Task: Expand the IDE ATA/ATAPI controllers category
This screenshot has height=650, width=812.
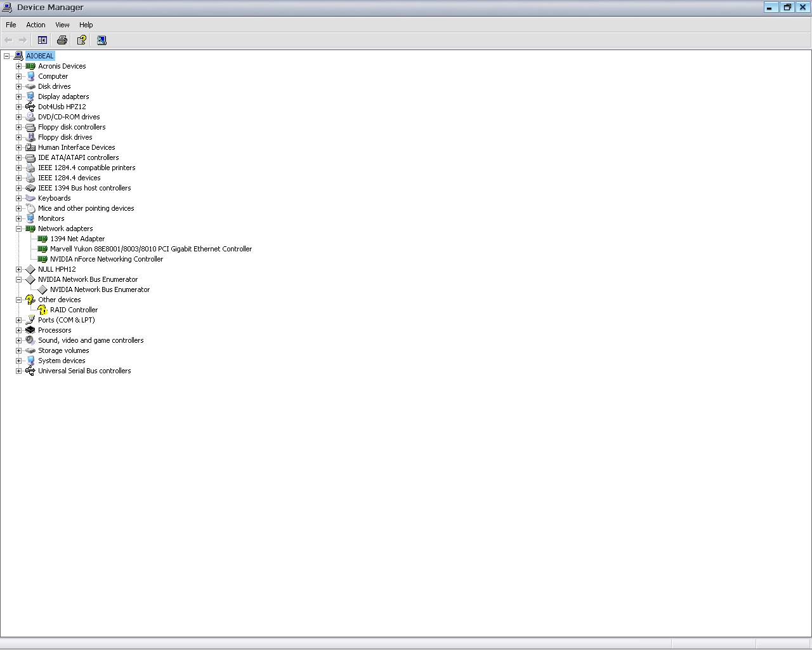Action: coord(19,157)
